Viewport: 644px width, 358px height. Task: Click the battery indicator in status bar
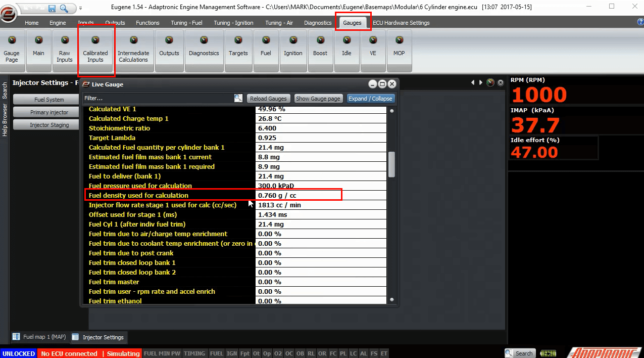pos(548,353)
